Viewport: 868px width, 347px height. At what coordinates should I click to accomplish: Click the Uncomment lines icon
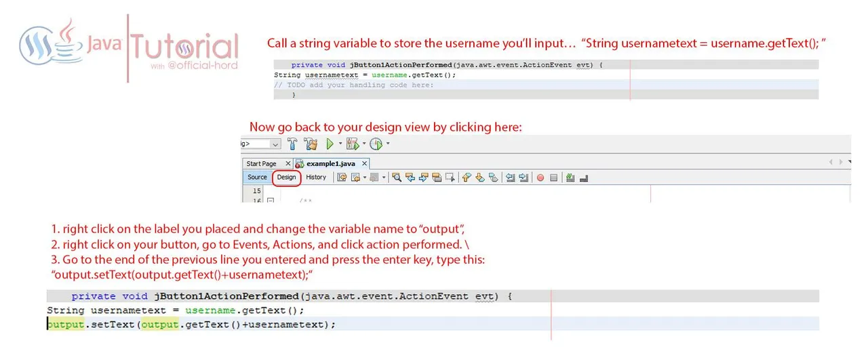pos(584,177)
